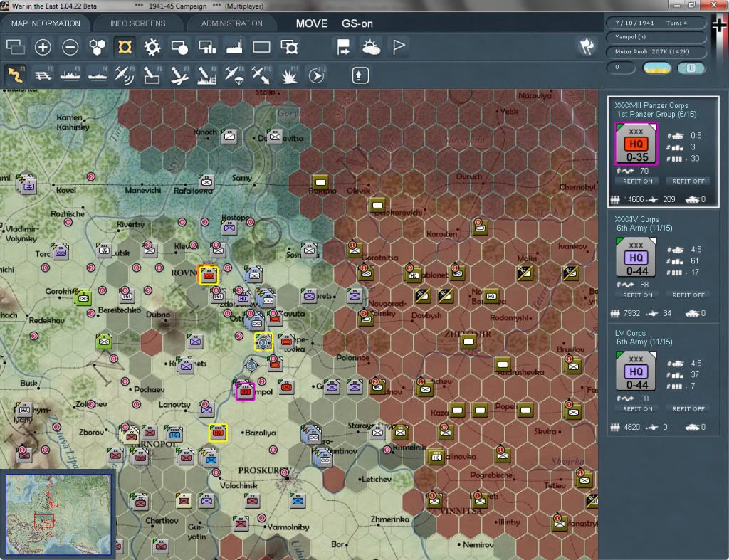Click the flag with arrow icon
Viewport: 729px width, 560px height.
[344, 47]
